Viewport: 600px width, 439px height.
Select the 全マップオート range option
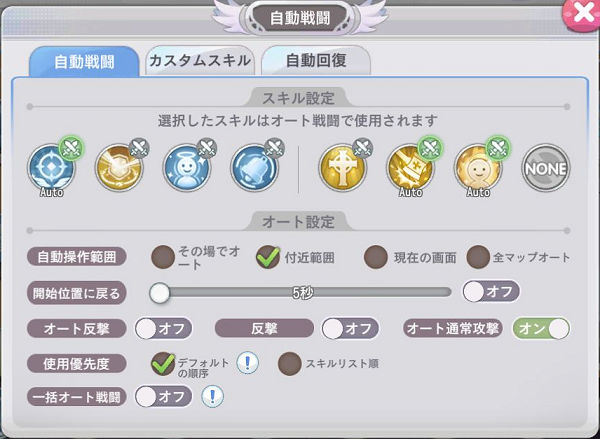[478, 257]
